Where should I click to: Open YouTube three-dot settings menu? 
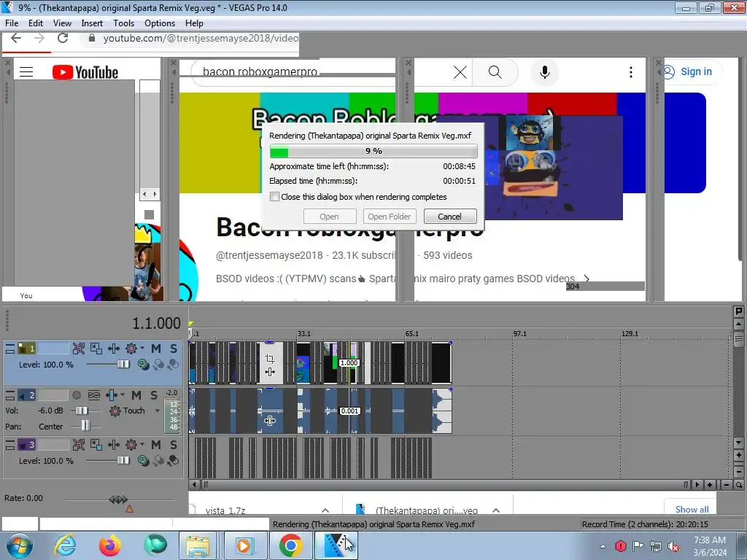(x=631, y=72)
